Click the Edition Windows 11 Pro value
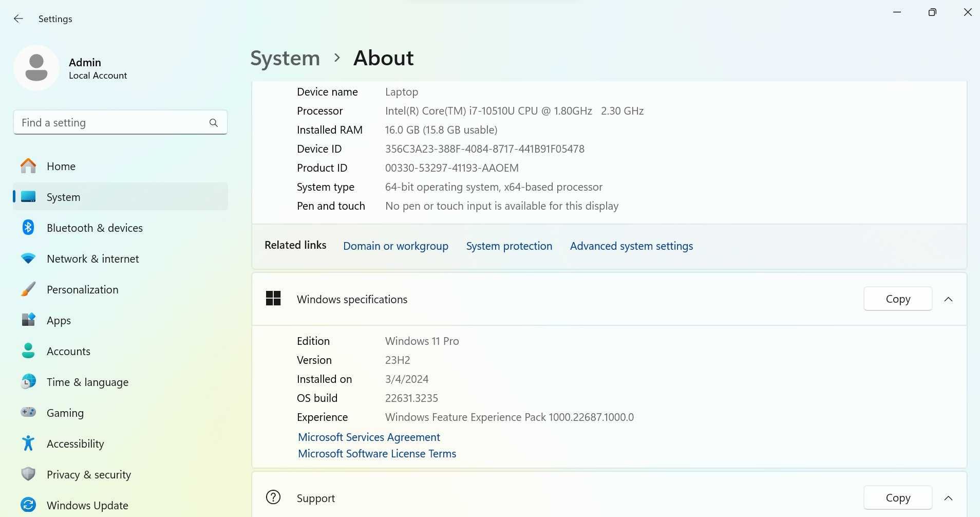This screenshot has height=517, width=980. (x=422, y=341)
